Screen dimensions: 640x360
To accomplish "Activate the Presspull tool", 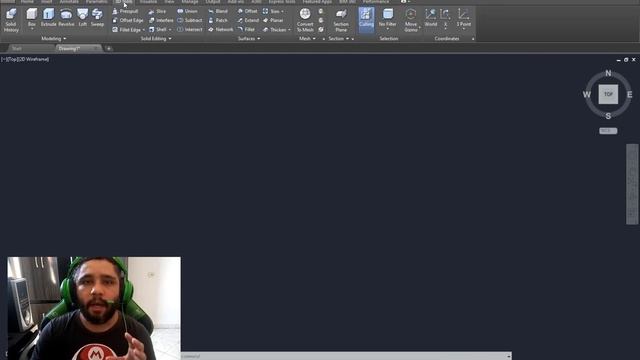I will point(125,11).
